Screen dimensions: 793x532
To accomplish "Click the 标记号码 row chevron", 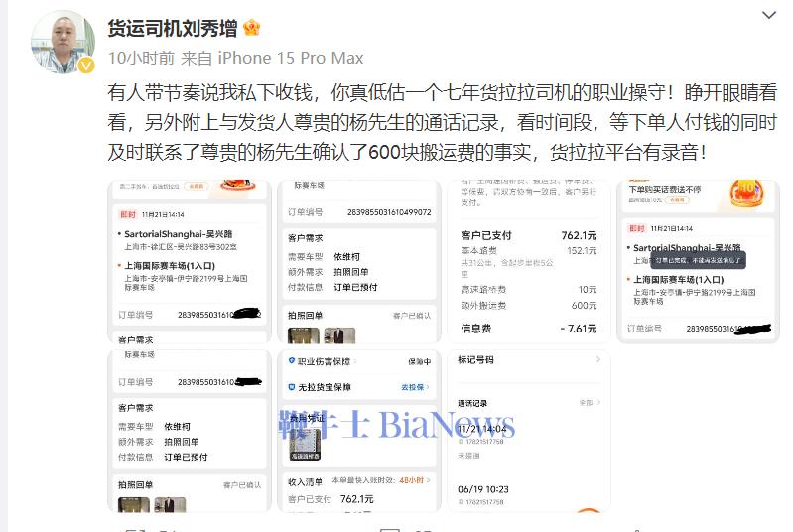I will [598, 359].
